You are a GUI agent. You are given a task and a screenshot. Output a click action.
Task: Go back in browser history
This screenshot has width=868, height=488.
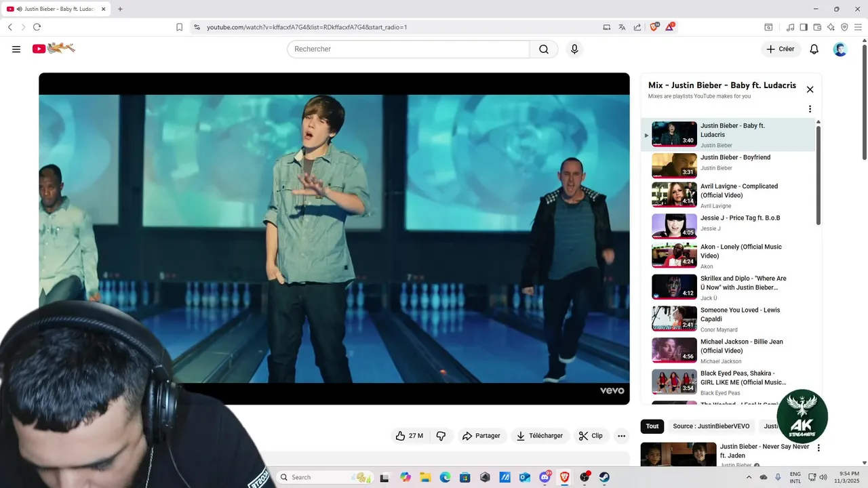pyautogui.click(x=9, y=27)
